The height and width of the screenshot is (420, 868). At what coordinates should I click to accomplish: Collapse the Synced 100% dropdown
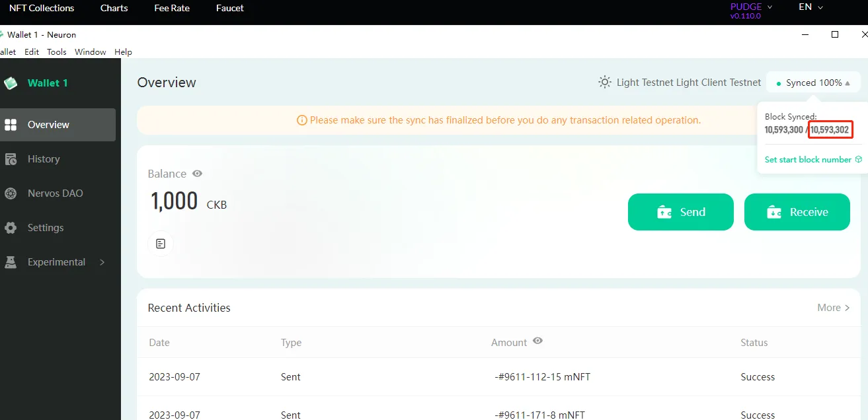[848, 83]
